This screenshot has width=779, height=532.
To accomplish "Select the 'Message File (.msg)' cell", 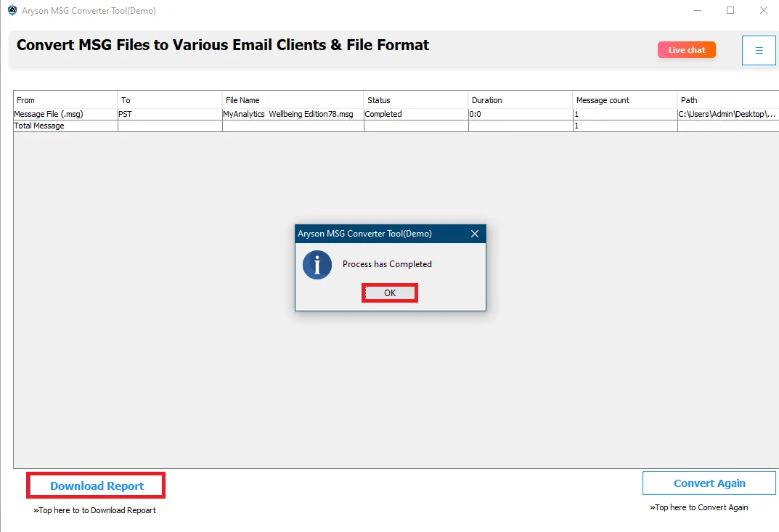I will click(65, 114).
